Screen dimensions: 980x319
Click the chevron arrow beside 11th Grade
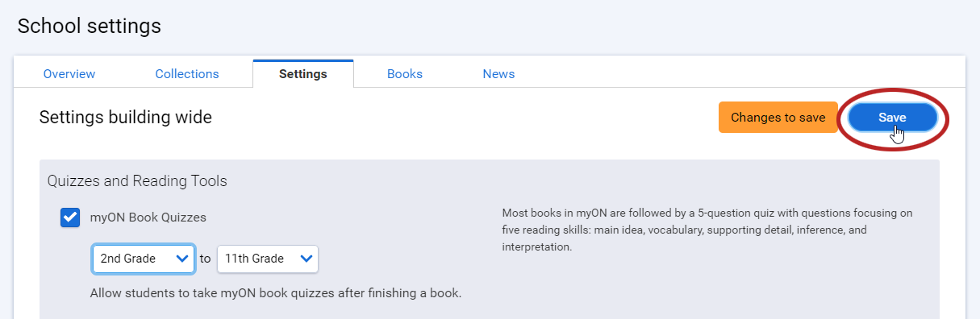306,259
